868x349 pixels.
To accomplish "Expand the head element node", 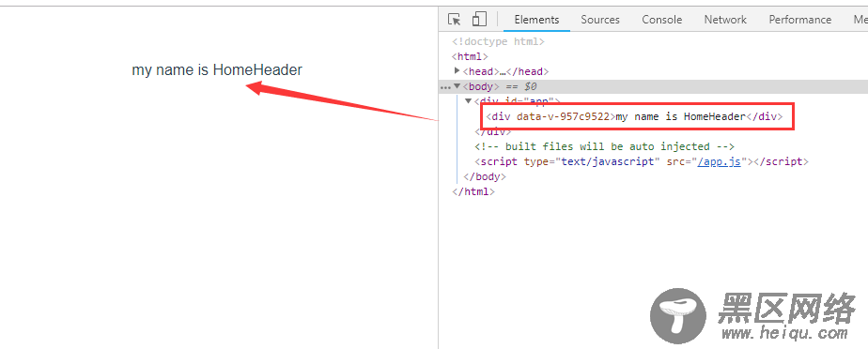I will tap(457, 70).
